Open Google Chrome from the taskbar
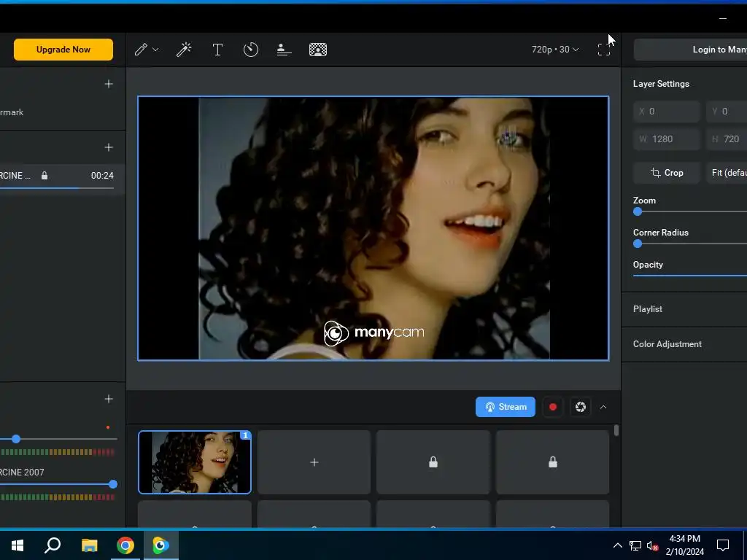This screenshot has height=560, width=747. pyautogui.click(x=125, y=545)
